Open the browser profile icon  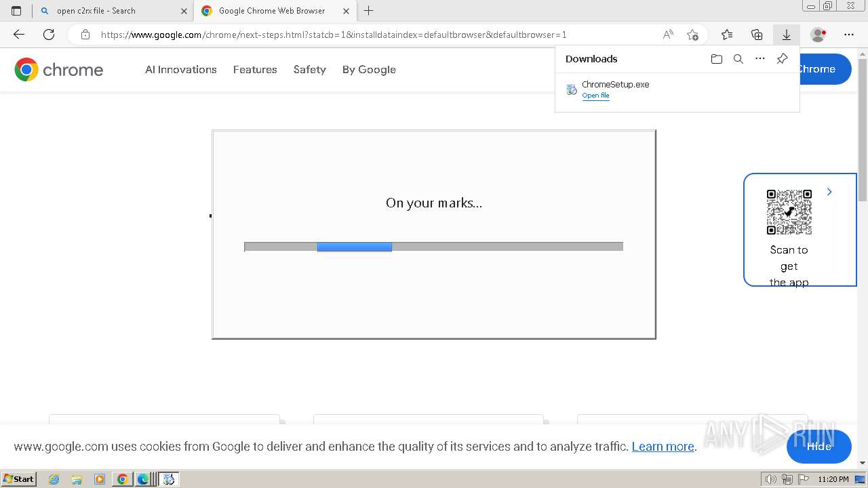tap(818, 35)
